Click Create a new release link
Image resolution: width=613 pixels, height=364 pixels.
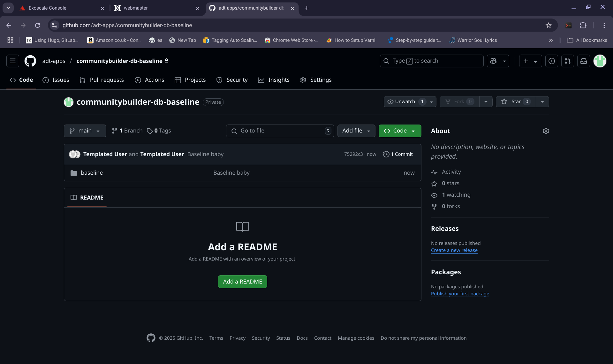[454, 250]
